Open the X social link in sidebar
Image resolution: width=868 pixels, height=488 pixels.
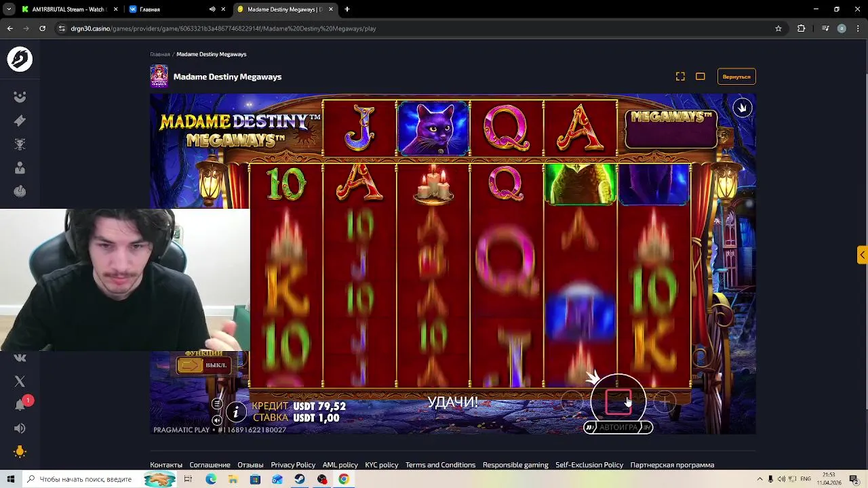(x=20, y=382)
